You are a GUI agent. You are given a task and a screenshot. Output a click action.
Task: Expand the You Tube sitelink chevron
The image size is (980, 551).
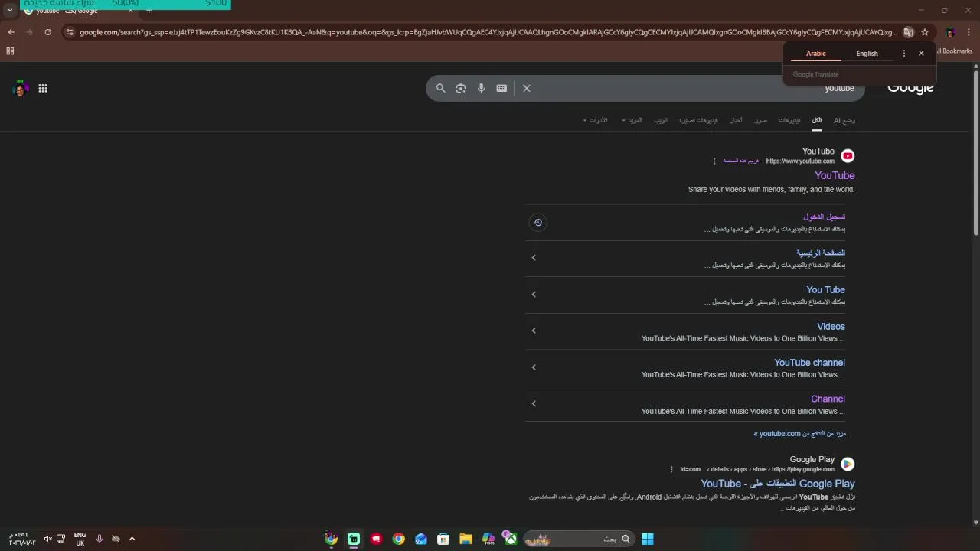click(x=534, y=295)
